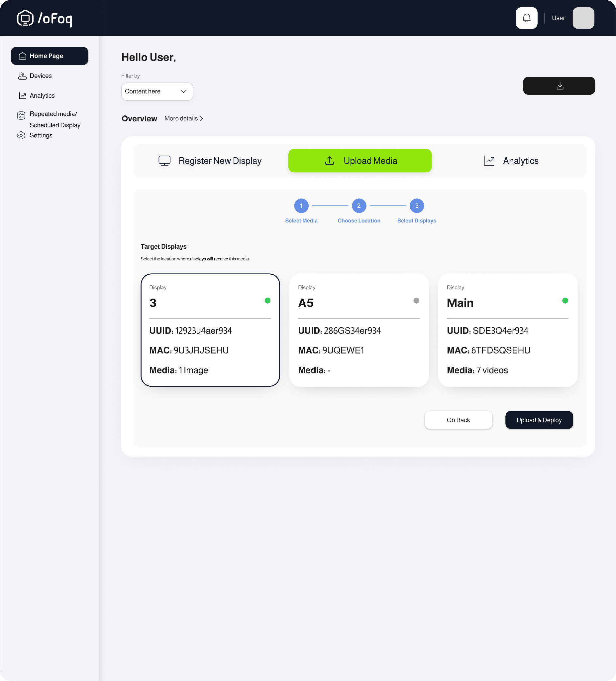Click the user avatar placeholder

(583, 18)
